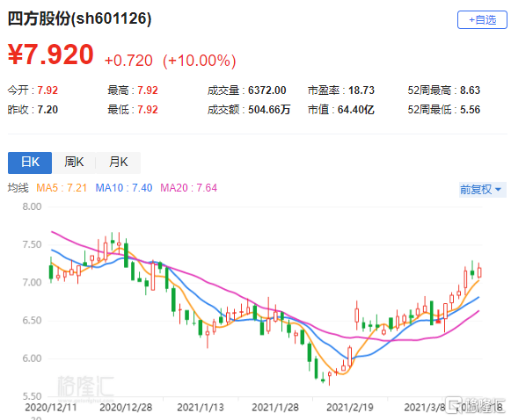511x420 pixels.
Task: Click the stock title 四方股份(sh601126)
Action: [x=79, y=18]
